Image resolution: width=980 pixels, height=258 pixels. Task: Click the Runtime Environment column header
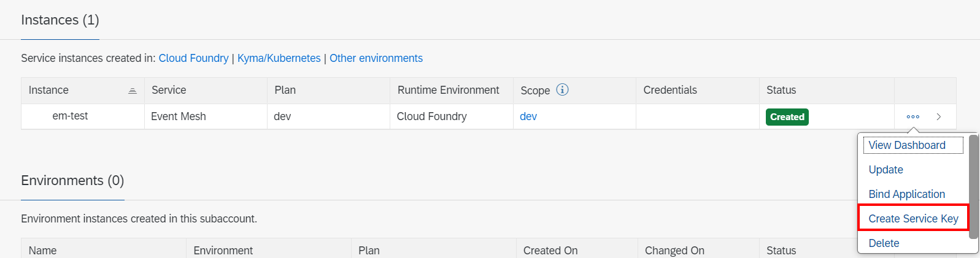pos(448,90)
